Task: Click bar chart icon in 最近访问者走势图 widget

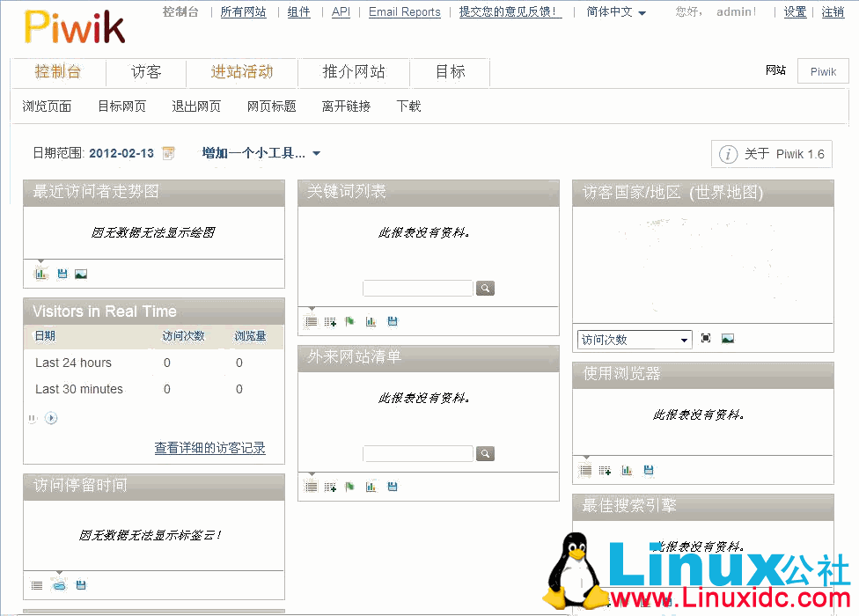Action: (x=40, y=274)
